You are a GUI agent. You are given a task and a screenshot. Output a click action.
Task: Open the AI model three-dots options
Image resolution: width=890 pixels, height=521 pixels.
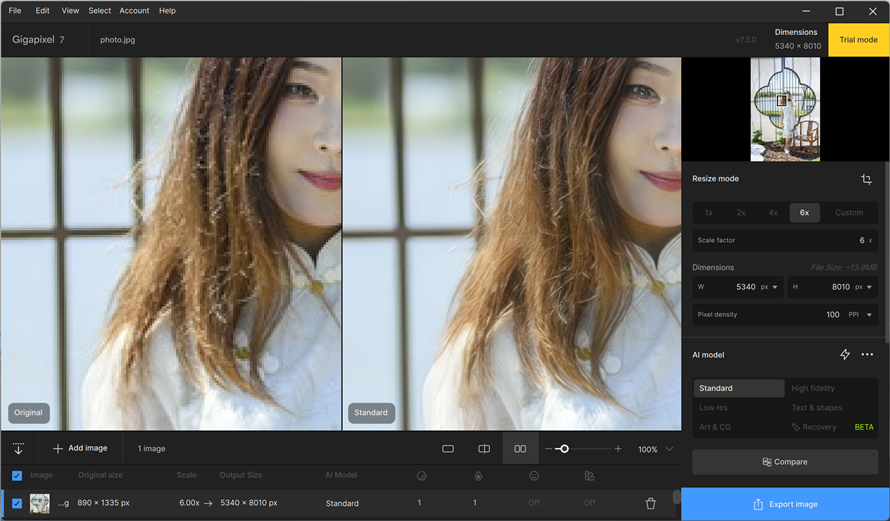click(867, 355)
